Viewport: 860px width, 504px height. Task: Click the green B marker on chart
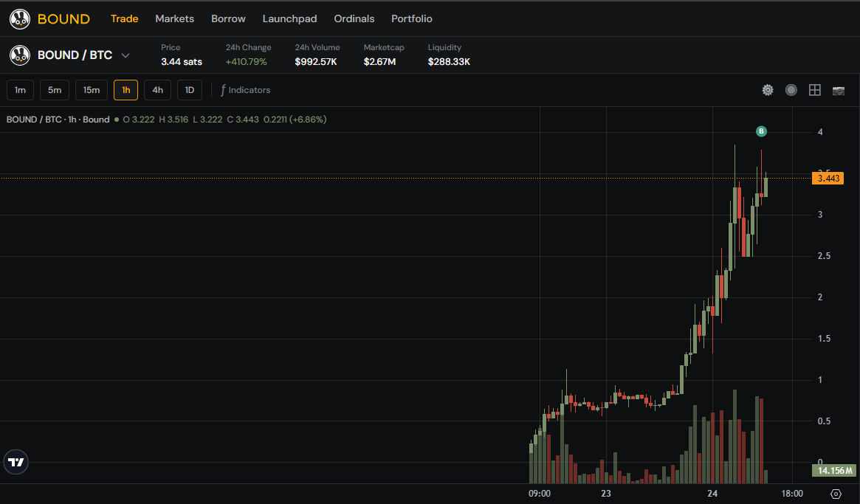coord(761,131)
